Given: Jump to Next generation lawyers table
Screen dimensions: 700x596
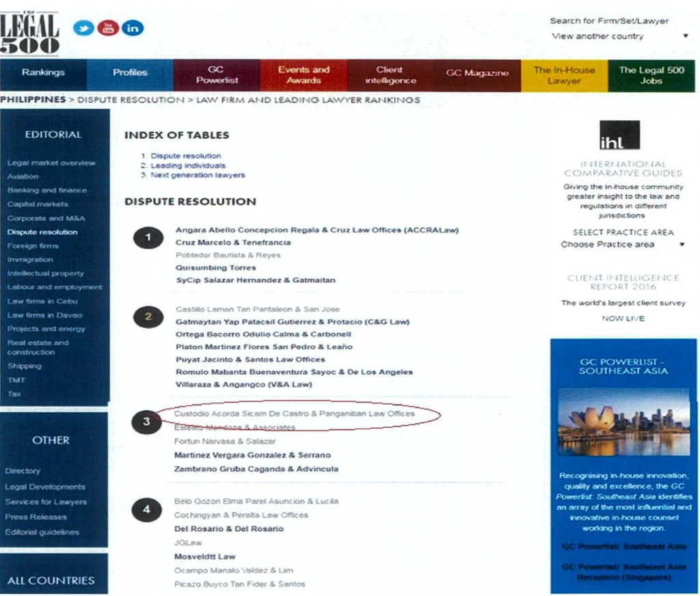Looking at the screenshot, I should 198,175.
